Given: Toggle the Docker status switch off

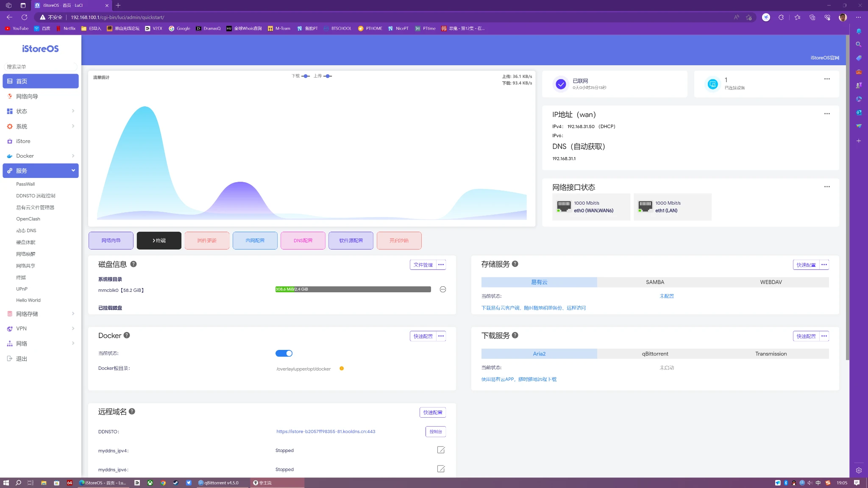Looking at the screenshot, I should click(284, 353).
